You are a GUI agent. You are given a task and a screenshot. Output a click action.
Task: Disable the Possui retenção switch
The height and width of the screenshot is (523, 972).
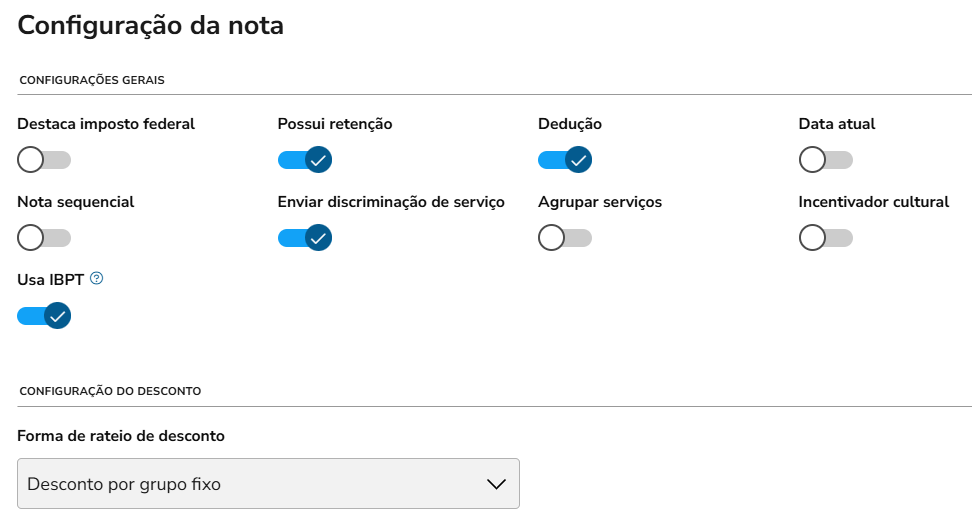(x=304, y=160)
